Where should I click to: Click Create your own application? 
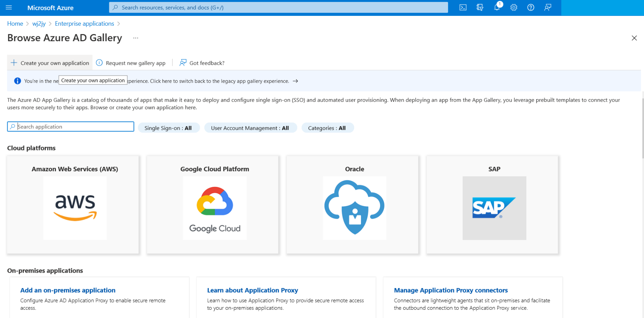[50, 63]
